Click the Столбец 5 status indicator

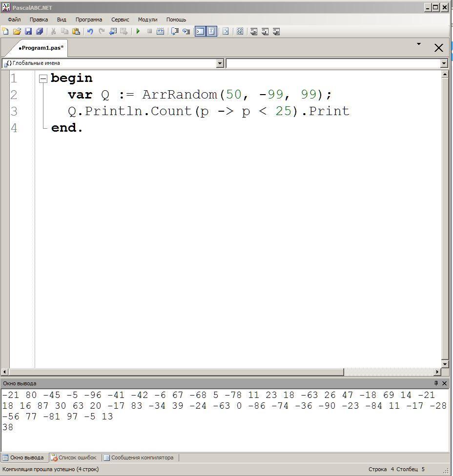[x=410, y=469]
